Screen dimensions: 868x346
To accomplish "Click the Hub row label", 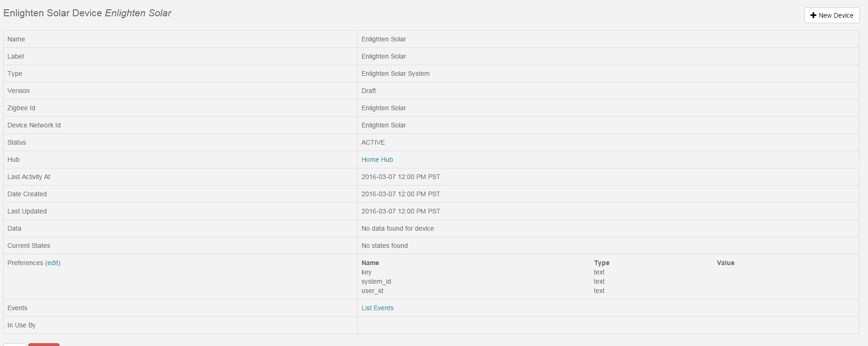I will (13, 160).
